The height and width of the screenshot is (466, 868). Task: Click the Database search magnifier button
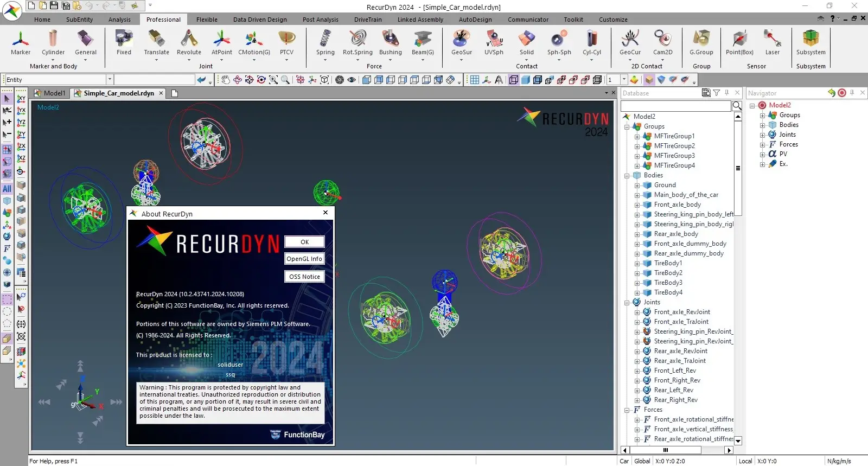(x=737, y=105)
